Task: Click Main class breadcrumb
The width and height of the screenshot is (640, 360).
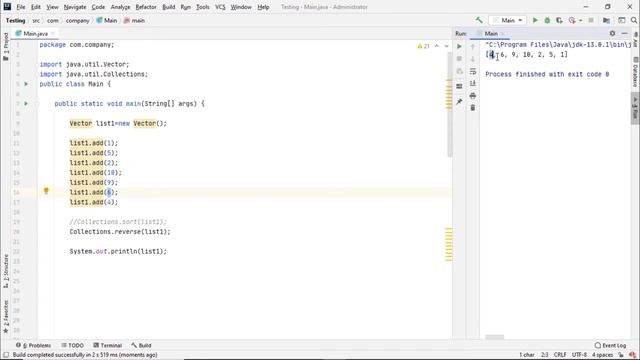Action: [x=107, y=20]
